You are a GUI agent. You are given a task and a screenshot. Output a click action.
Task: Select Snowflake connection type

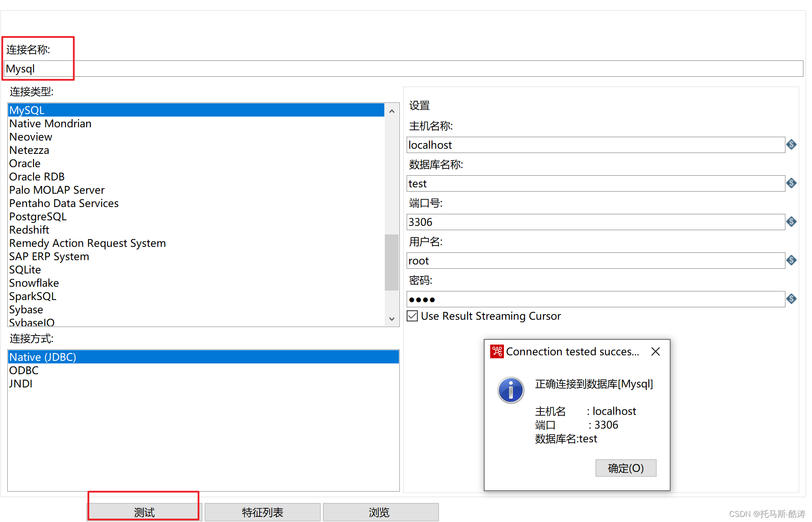(x=196, y=283)
